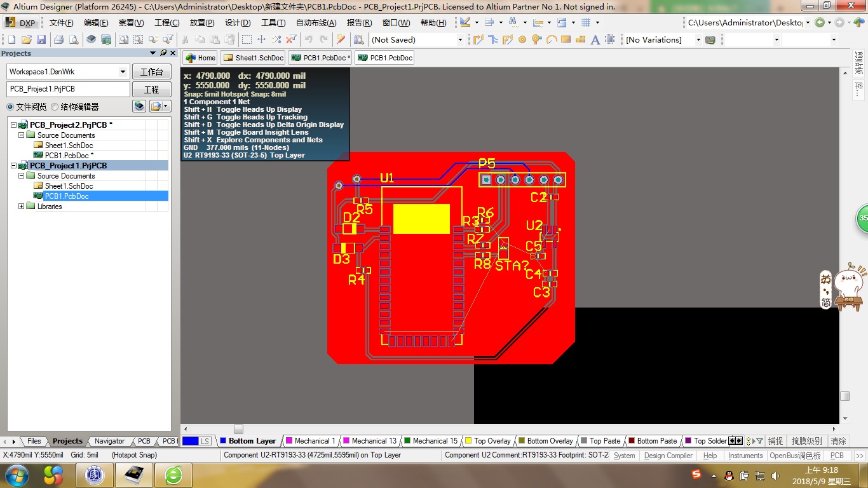This screenshot has height=488, width=868.
Task: Place text string with A icon
Action: (595, 39)
